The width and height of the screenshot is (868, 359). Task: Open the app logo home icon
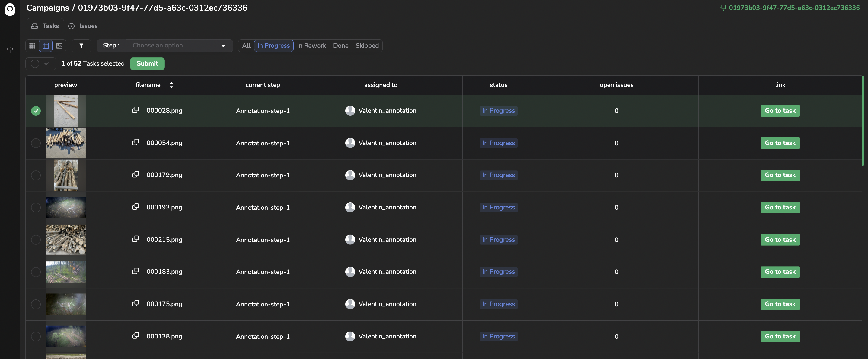[10, 9]
